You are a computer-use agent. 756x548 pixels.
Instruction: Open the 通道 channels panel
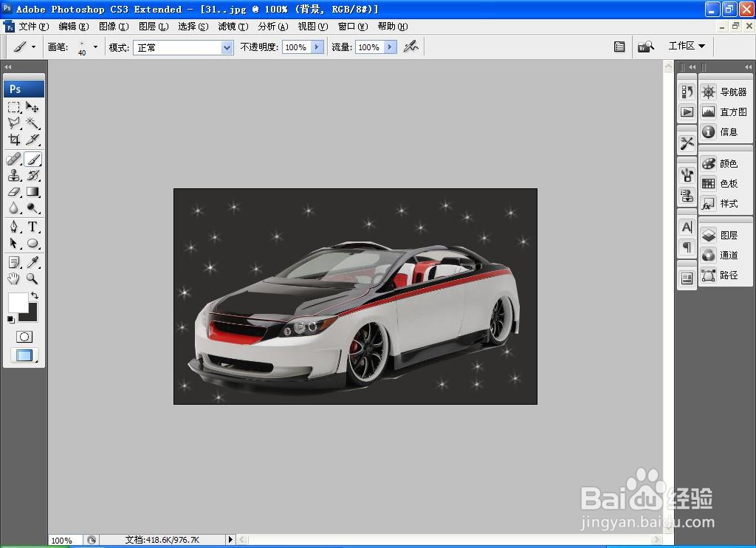click(x=725, y=256)
